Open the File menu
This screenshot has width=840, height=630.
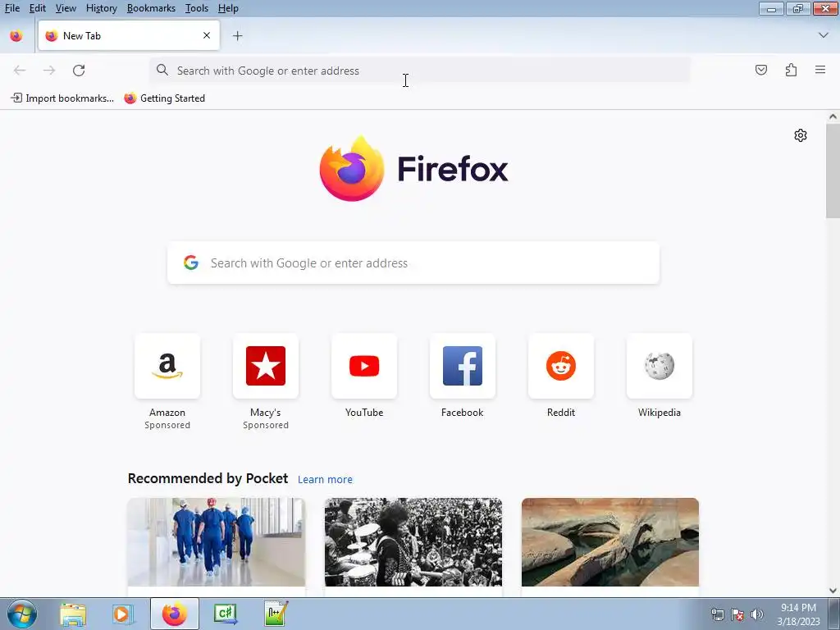[x=11, y=8]
